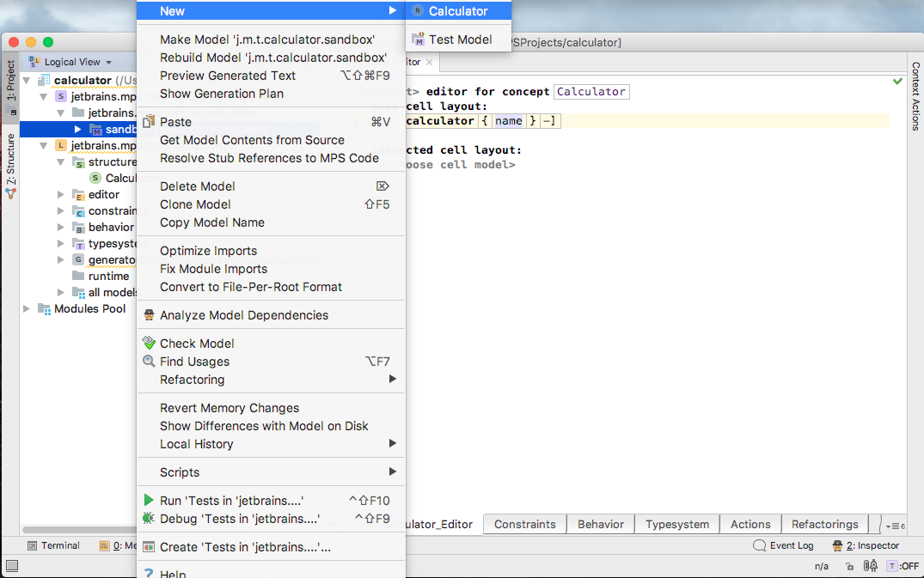Toggle tool window bars at bottom-left corner
This screenshot has height=578, width=924.
[x=11, y=565]
